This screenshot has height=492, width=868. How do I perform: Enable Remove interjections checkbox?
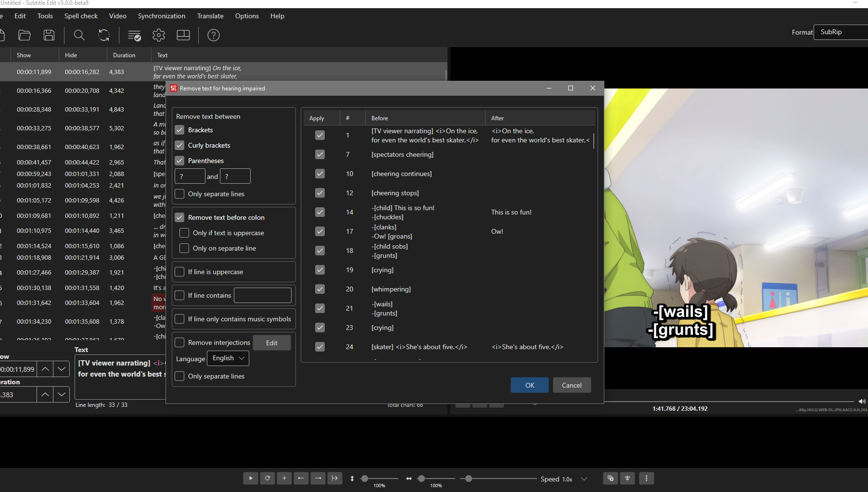point(179,342)
